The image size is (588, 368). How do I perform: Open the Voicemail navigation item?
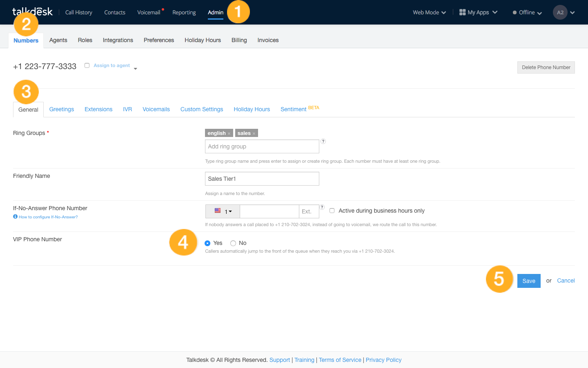(149, 12)
